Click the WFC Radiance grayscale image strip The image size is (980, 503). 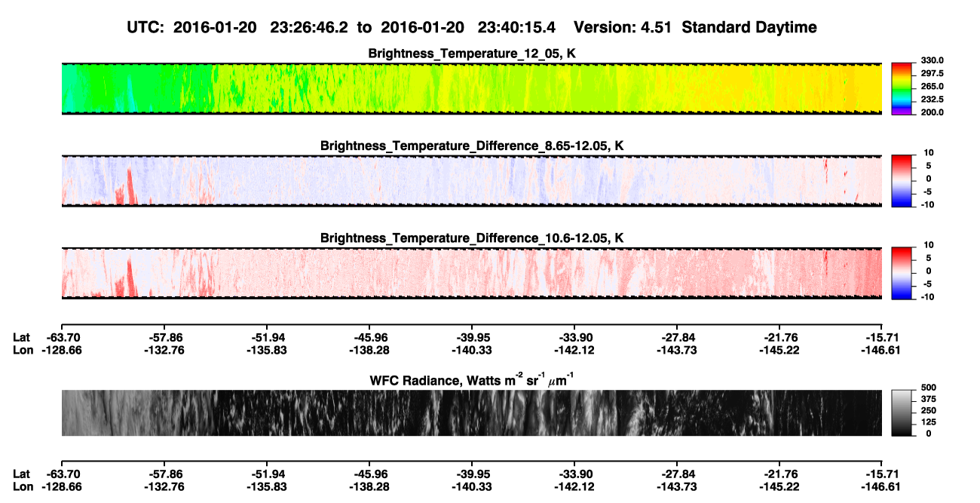(x=472, y=413)
